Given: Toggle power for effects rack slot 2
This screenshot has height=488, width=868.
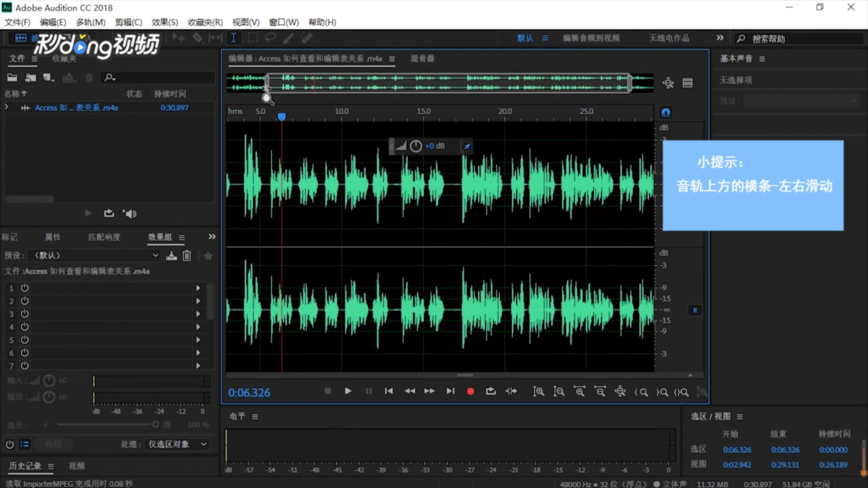Looking at the screenshot, I should tap(25, 301).
